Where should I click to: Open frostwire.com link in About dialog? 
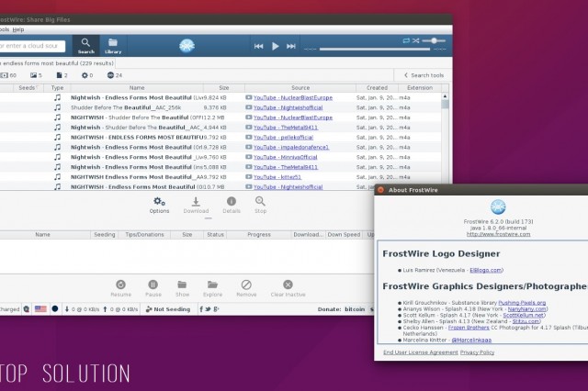pos(498,234)
